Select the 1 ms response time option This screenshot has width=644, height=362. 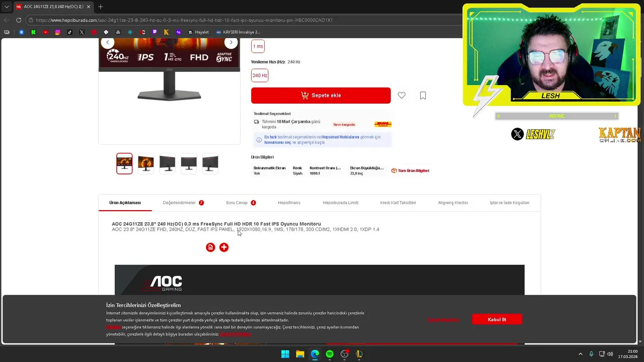click(x=258, y=46)
